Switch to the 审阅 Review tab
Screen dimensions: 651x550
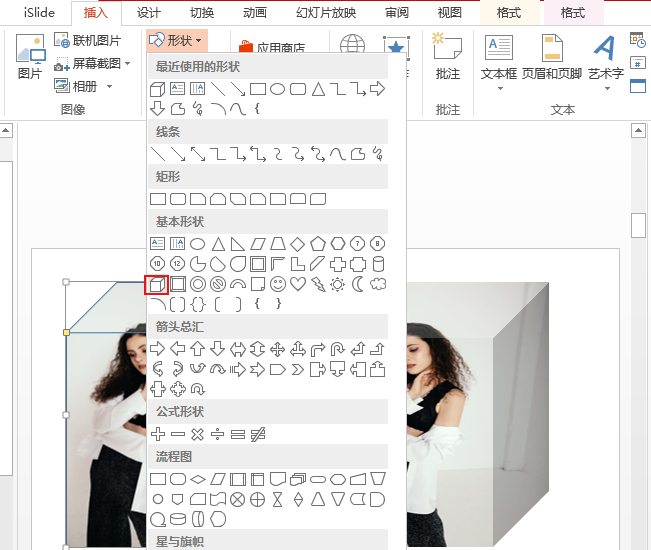pos(397,13)
